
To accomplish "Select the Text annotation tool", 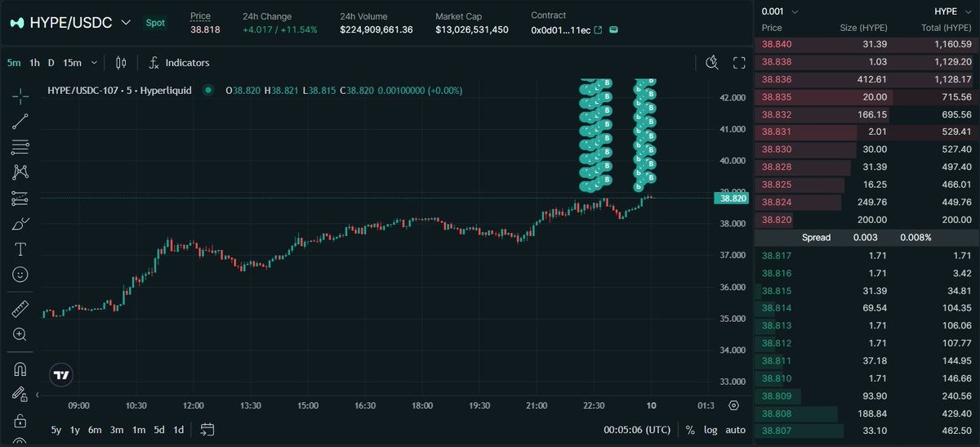I will 20,248.
